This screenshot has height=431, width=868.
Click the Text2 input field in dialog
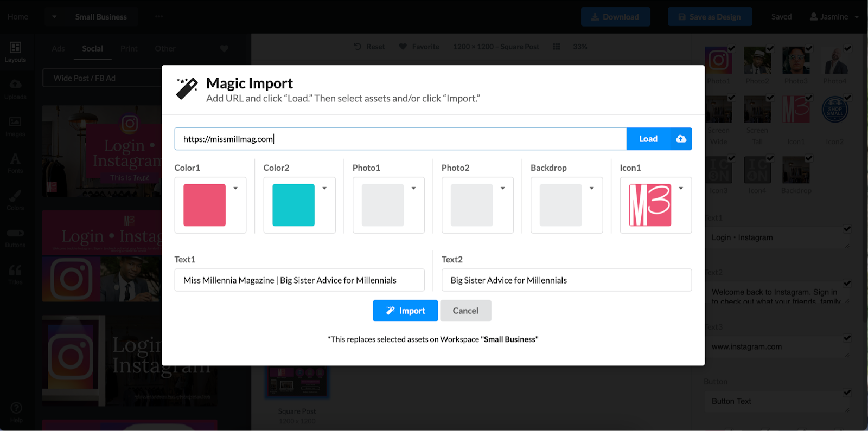coord(566,280)
